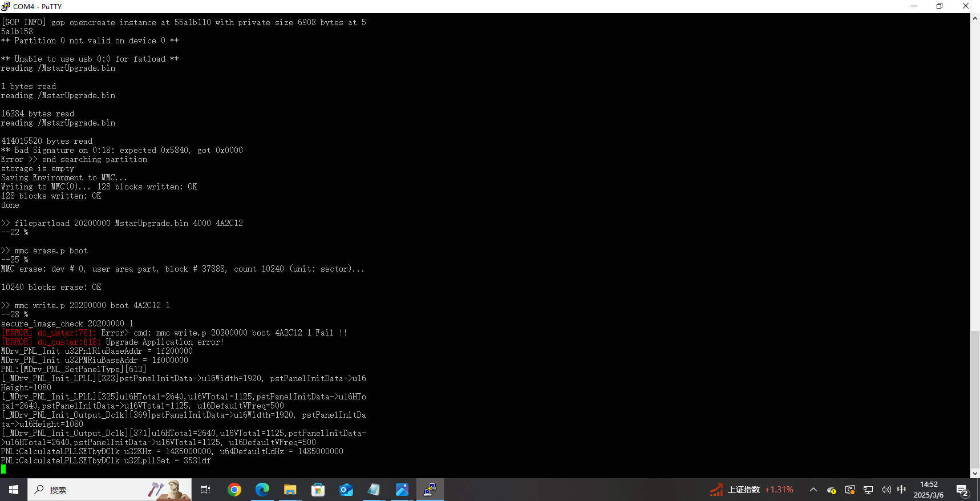This screenshot has height=501, width=980.
Task: Show hidden system tray icons
Action: point(813,490)
